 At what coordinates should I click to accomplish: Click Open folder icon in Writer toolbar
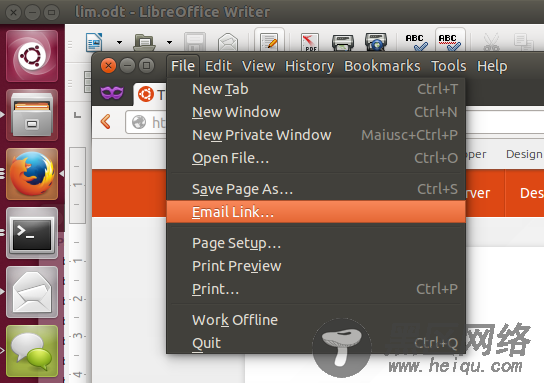click(144, 42)
